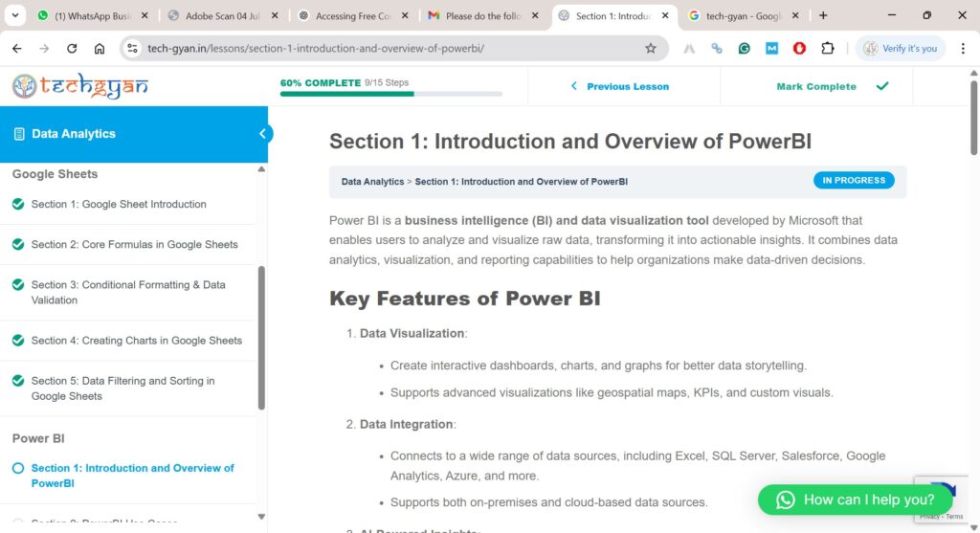This screenshot has height=533, width=980.
Task: Open the browser home page icon
Action: tap(100, 48)
